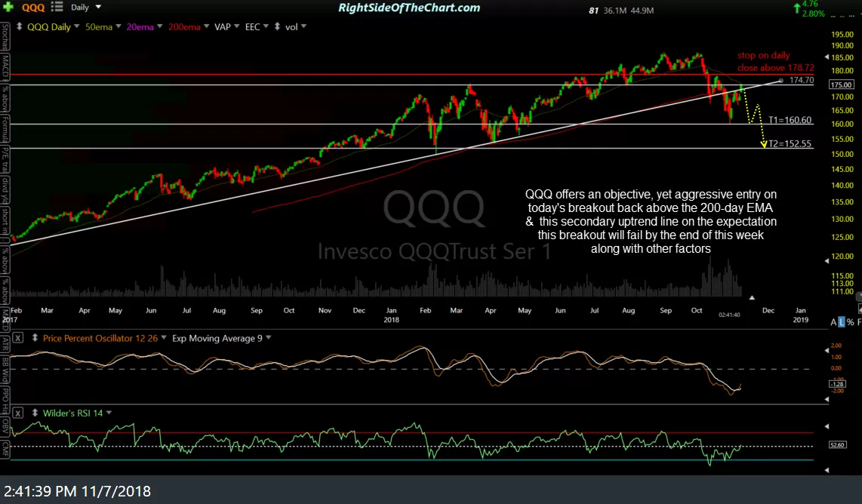The width and height of the screenshot is (862, 504).
Task: Close the Wilder's RSI pane
Action: [18, 413]
